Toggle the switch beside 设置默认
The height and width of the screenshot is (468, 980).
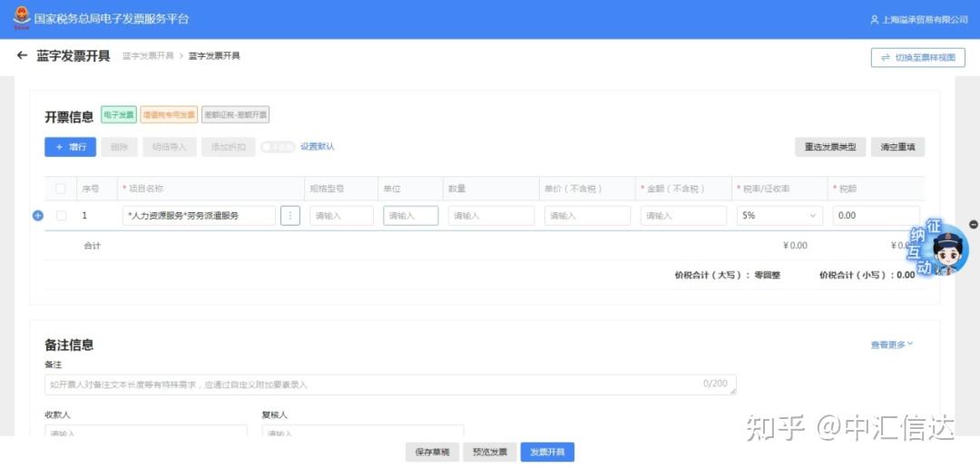(278, 147)
